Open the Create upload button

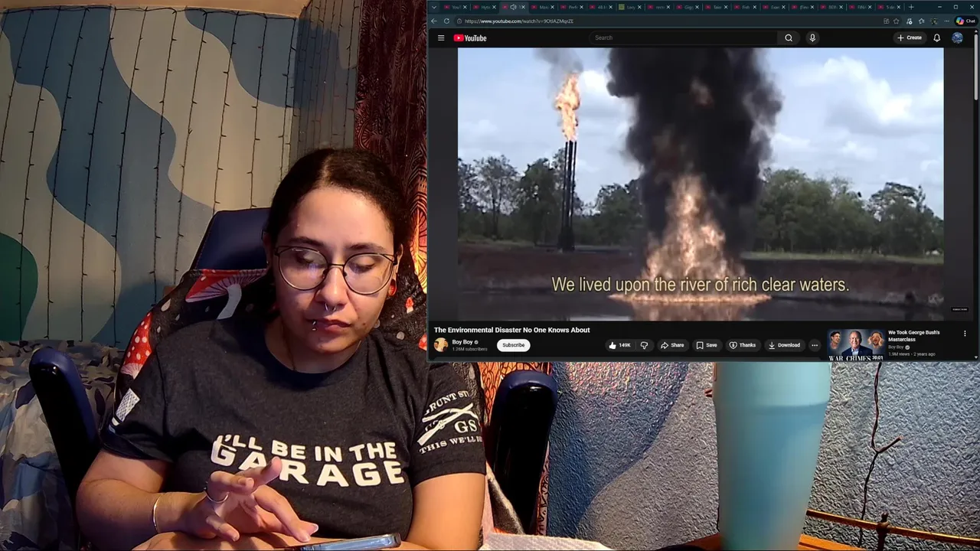click(910, 37)
